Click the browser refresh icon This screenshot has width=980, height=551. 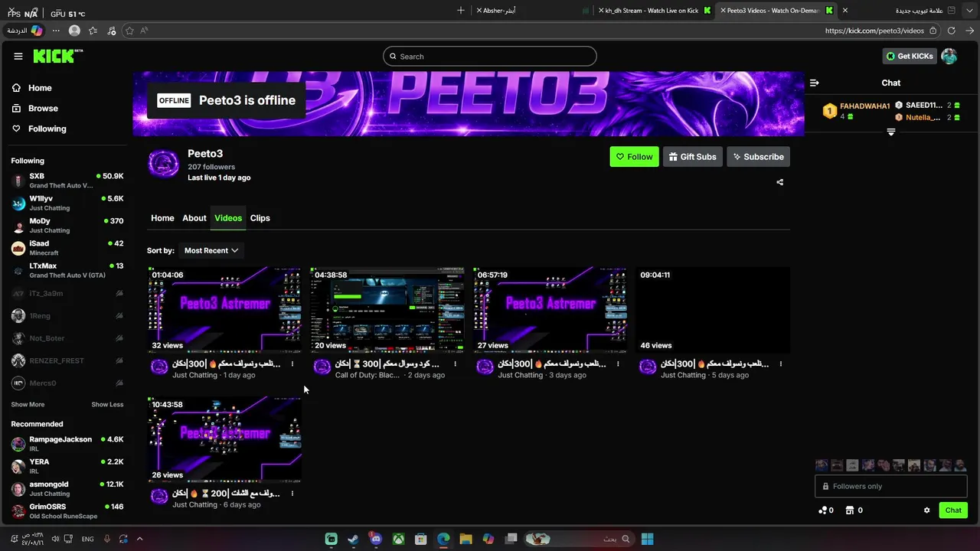(x=951, y=31)
